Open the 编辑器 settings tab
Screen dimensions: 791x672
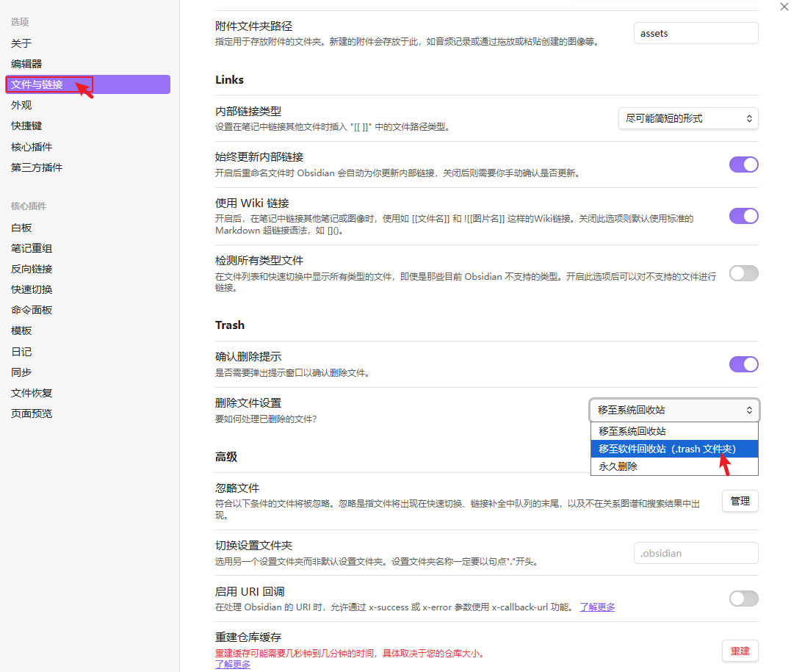point(26,64)
